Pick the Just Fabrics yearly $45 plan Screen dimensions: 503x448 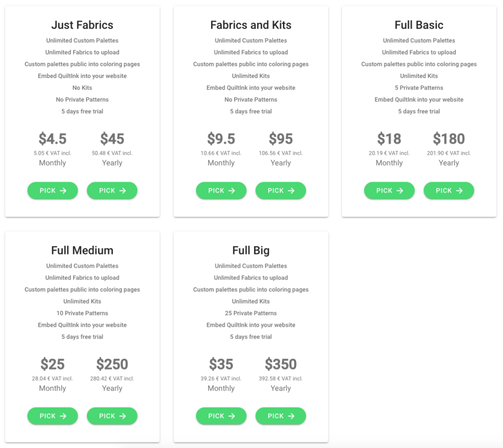click(x=112, y=191)
